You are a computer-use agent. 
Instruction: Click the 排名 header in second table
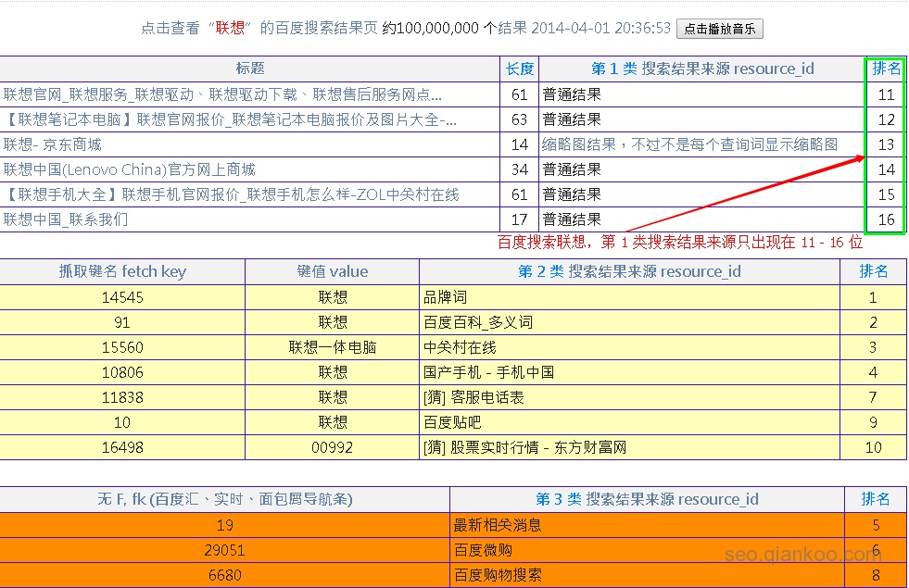click(873, 271)
